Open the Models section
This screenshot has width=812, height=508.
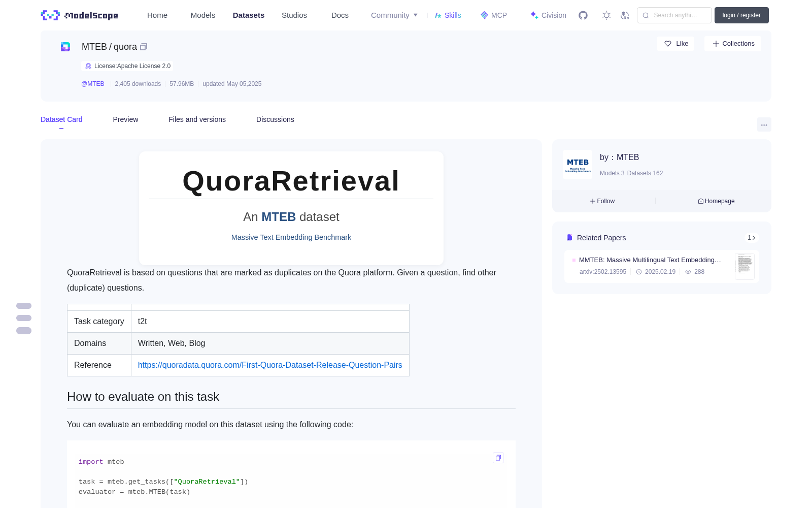coord(203,15)
